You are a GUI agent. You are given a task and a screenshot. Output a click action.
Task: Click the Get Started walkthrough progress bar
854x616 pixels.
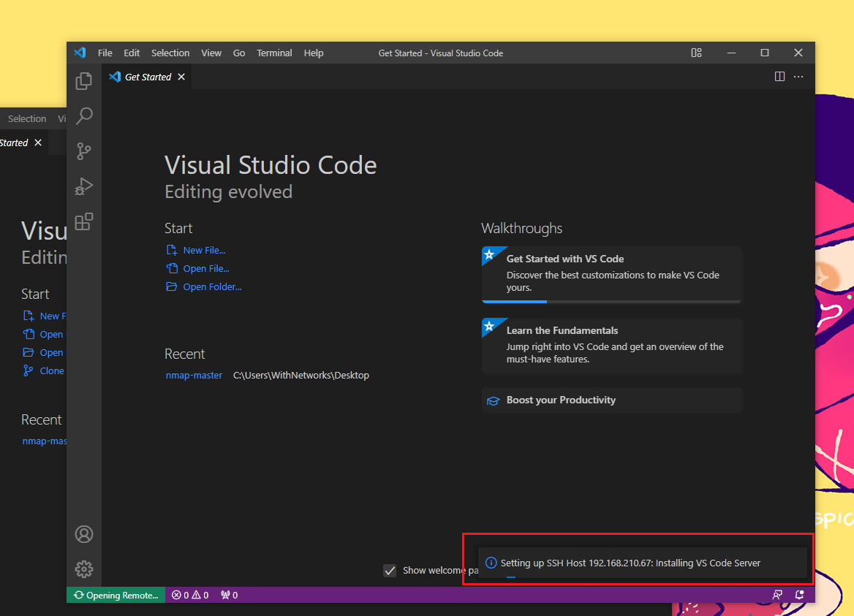coord(612,302)
